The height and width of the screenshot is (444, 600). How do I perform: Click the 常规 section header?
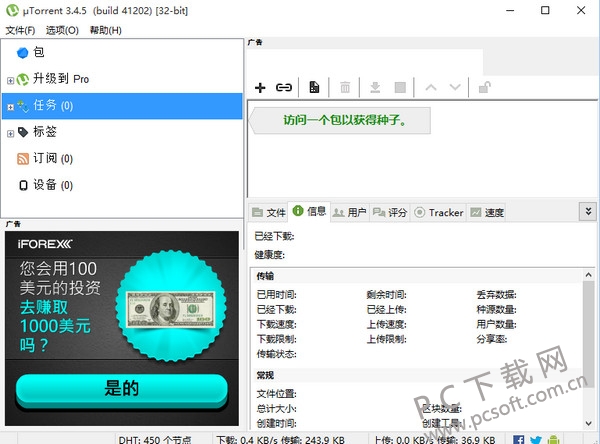point(265,375)
